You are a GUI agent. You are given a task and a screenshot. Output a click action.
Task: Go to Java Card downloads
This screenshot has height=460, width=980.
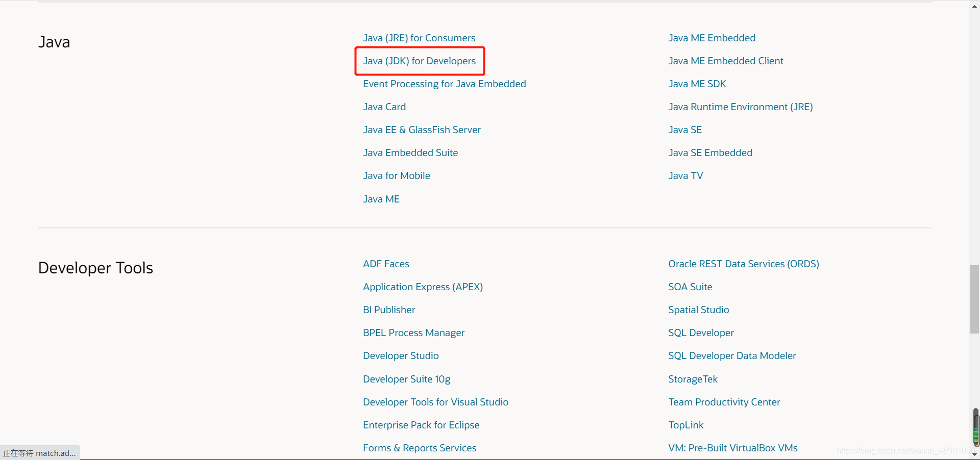(384, 107)
